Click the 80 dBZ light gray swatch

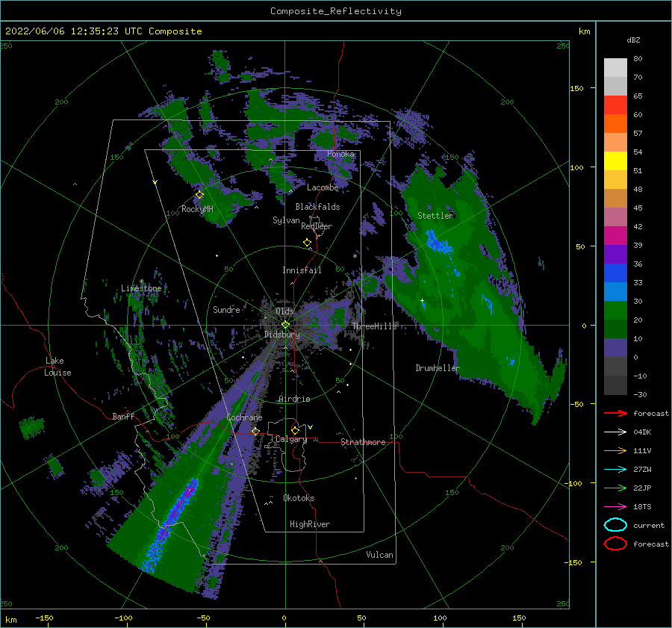615,68
